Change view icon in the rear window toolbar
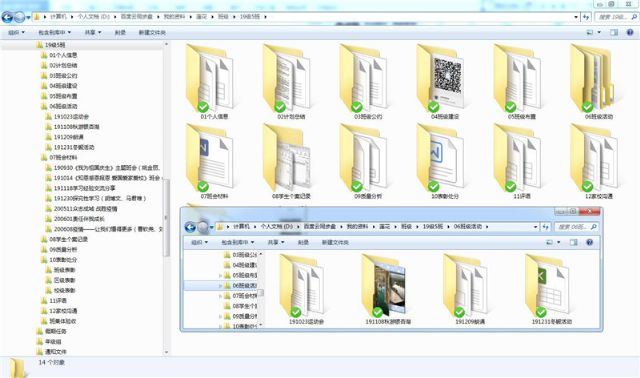This screenshot has height=378, width=640. (x=590, y=32)
